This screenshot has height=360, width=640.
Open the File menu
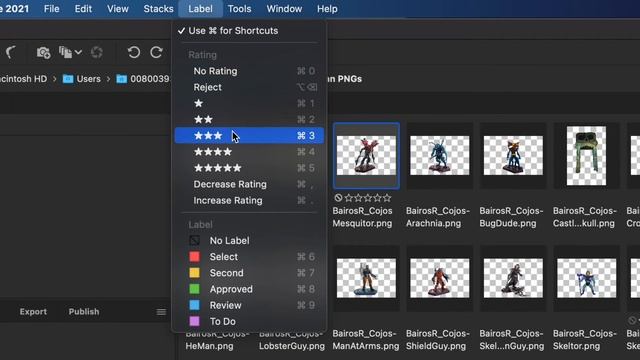[x=51, y=9]
